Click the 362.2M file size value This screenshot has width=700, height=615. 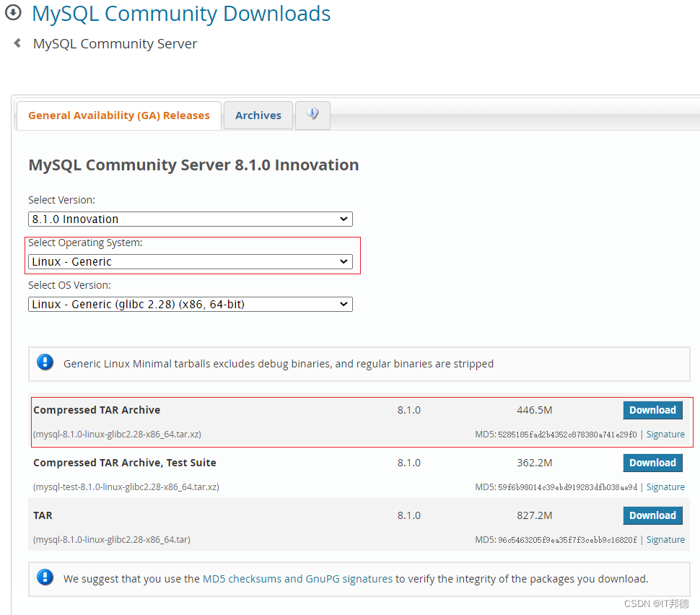tap(534, 463)
